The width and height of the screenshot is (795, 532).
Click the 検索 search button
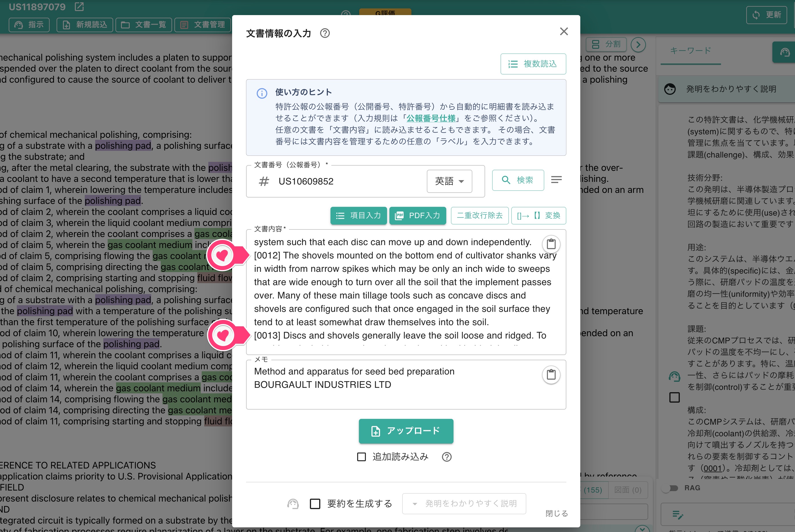518,180
